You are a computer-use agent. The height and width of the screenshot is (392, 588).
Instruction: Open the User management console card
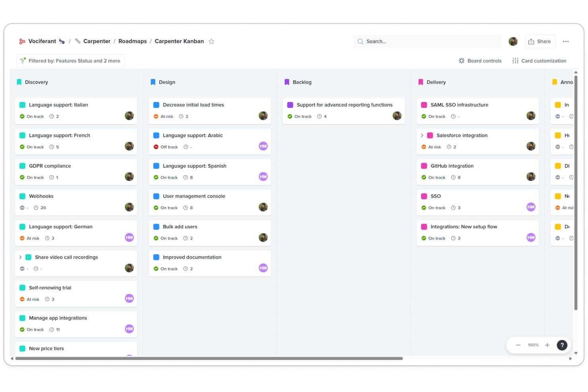pyautogui.click(x=210, y=202)
